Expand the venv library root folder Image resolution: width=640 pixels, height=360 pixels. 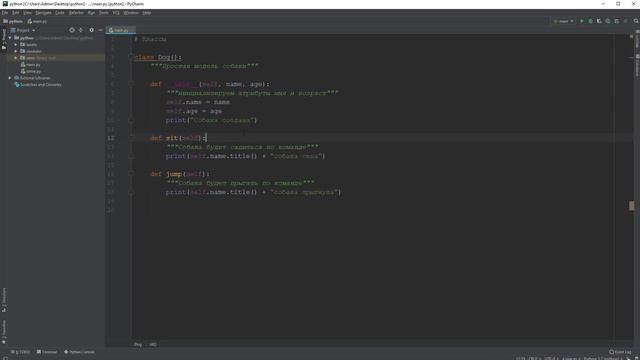16,58
